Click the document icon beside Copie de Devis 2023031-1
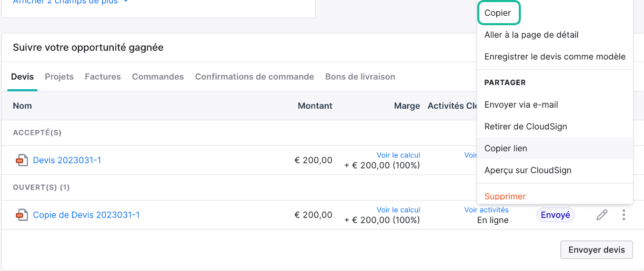The width and height of the screenshot is (644, 271). (x=22, y=215)
